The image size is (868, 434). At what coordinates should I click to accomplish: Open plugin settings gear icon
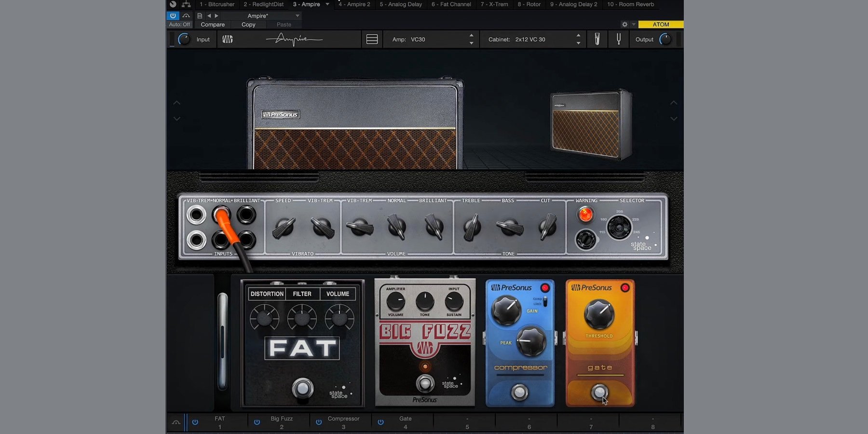(x=624, y=24)
